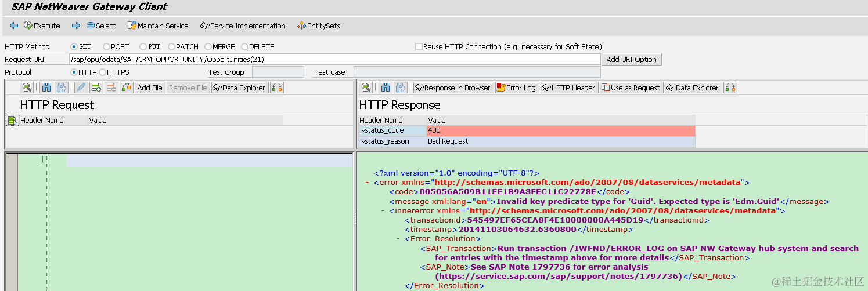Click the Bad Request value cell
Screen dimensions: 868x291
point(560,141)
